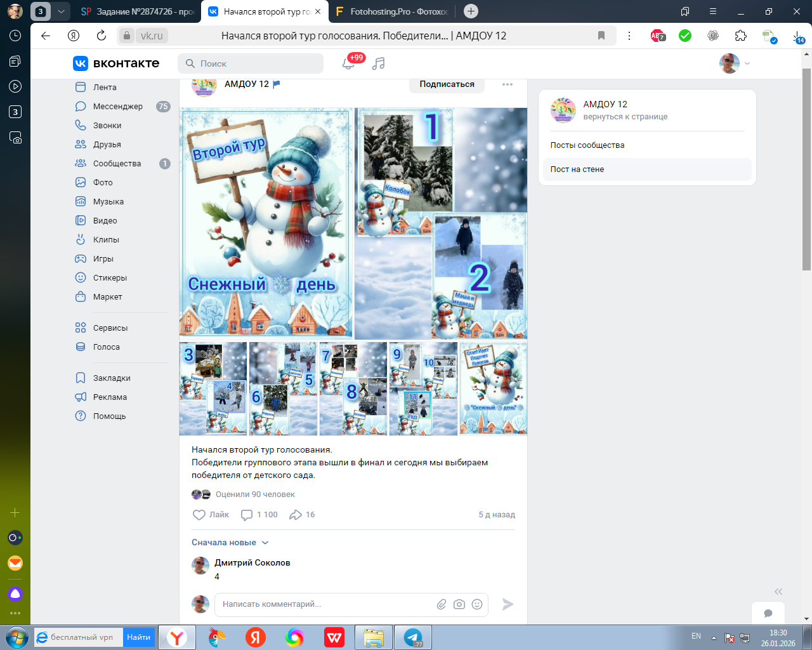Open Дмитрий Соколов profile link
The width and height of the screenshot is (812, 650).
(252, 563)
